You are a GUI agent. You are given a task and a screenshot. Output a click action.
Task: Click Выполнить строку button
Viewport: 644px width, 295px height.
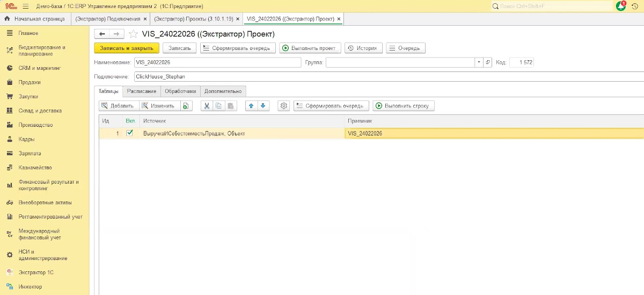[x=404, y=106]
